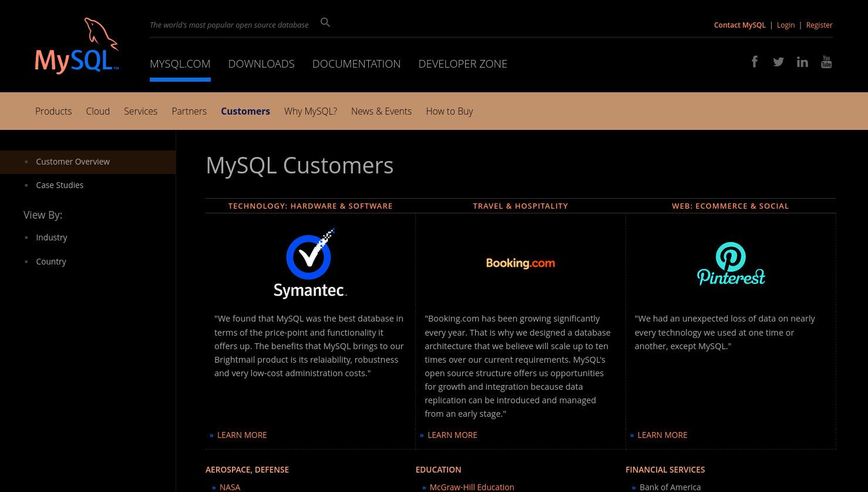Click the Login link

tap(786, 25)
